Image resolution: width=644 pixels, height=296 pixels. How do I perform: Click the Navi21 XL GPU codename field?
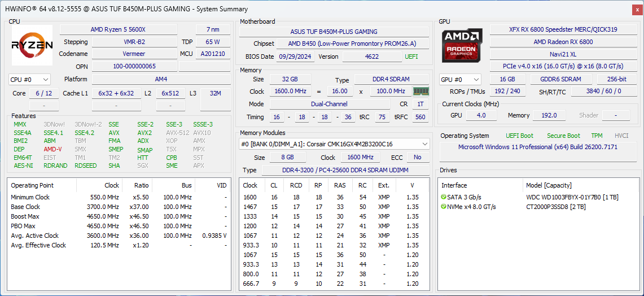563,54
